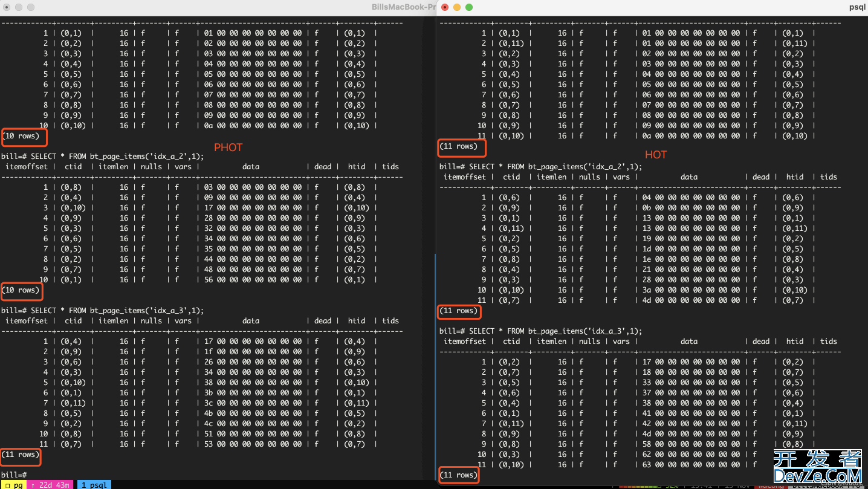Click the data cell starting with '26 00'

253,362
